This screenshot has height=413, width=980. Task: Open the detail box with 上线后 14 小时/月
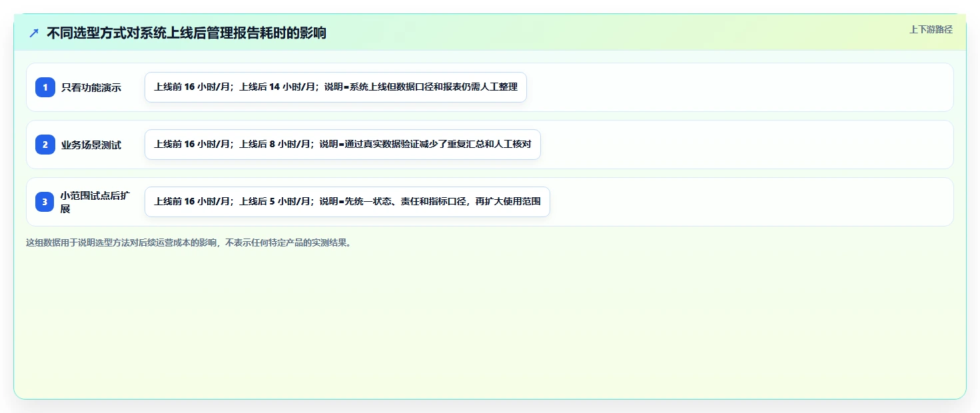(336, 87)
